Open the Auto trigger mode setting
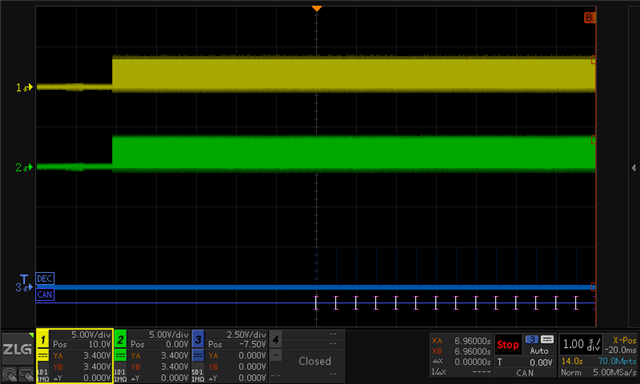The width and height of the screenshot is (640, 384). click(539, 351)
